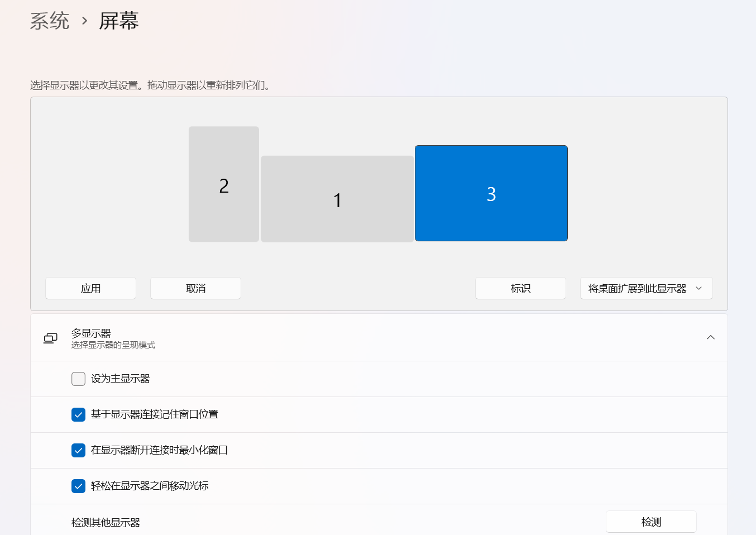Click the multi-monitor icon beside 多显示器
This screenshot has height=535, width=756.
[x=50, y=338]
